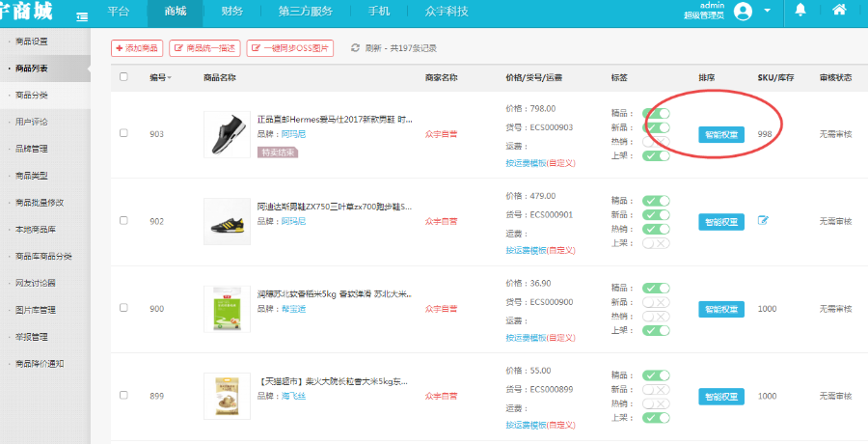868x444 pixels.
Task: Sort by 编号 column arrow
Action: (170, 78)
